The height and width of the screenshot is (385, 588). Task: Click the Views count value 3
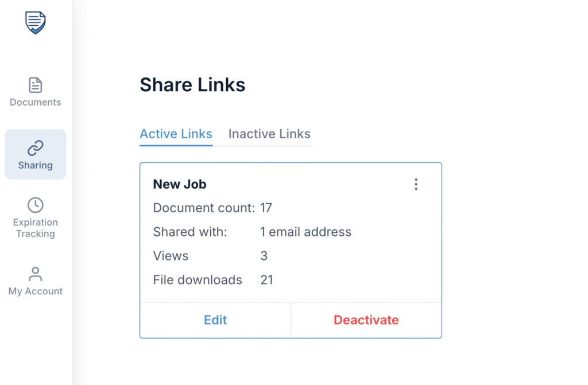[264, 256]
